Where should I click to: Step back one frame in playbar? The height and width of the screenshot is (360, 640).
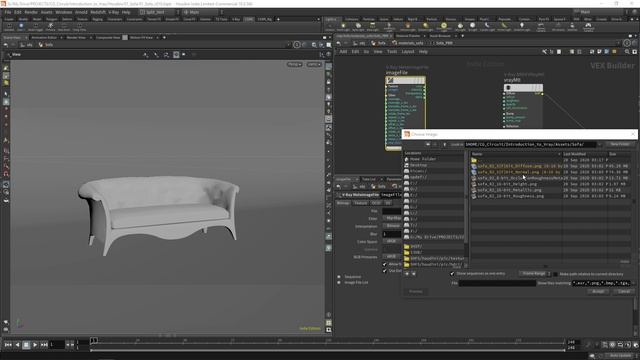[x=17, y=345]
